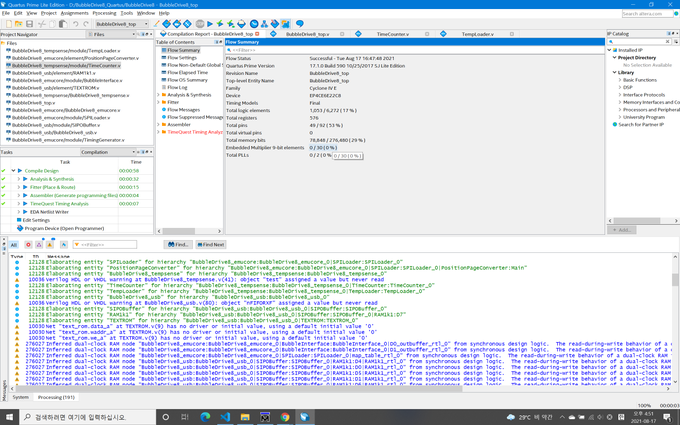Toggle the error messages filter button
680x425 pixels.
tap(28, 245)
